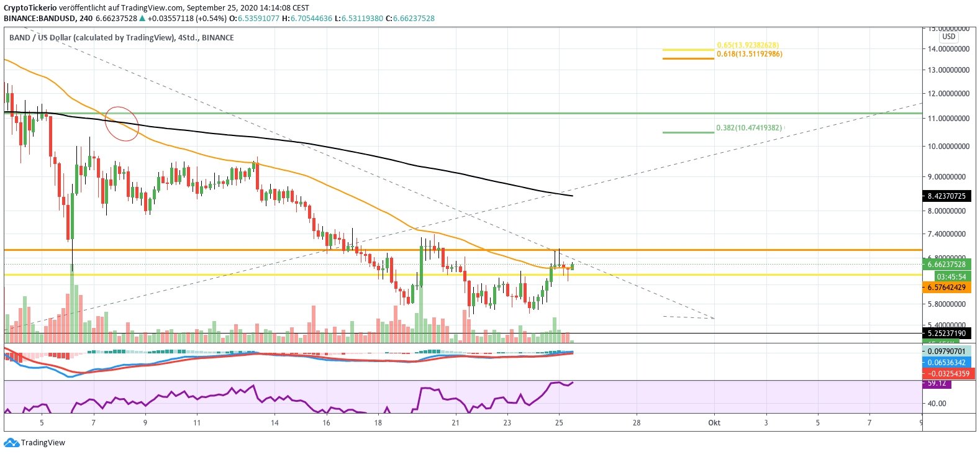Select the 0.65 Fibonacci level label

coord(747,45)
